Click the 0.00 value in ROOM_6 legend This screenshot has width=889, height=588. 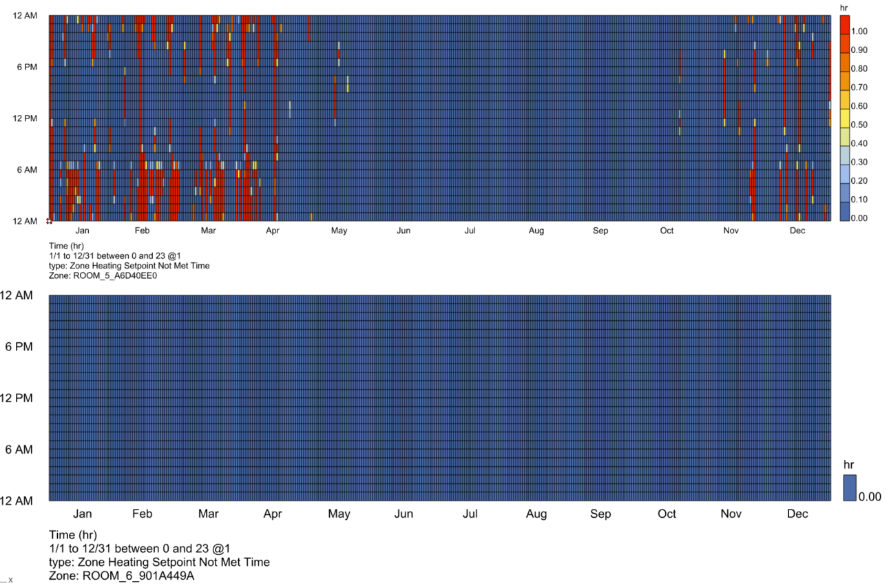point(870,496)
